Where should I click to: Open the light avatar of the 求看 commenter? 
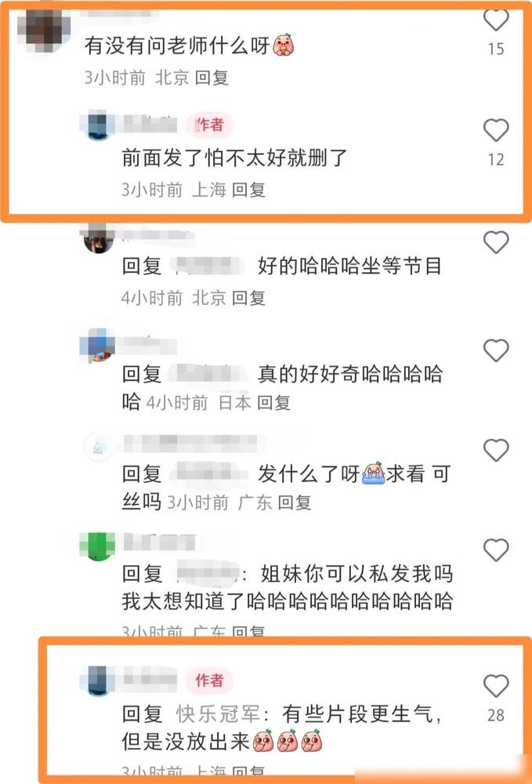point(98,448)
